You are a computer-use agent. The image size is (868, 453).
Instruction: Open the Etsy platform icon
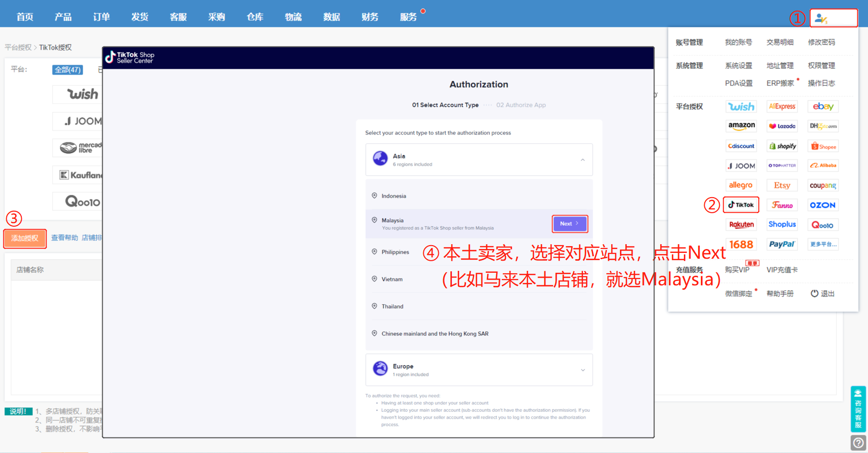pyautogui.click(x=782, y=185)
